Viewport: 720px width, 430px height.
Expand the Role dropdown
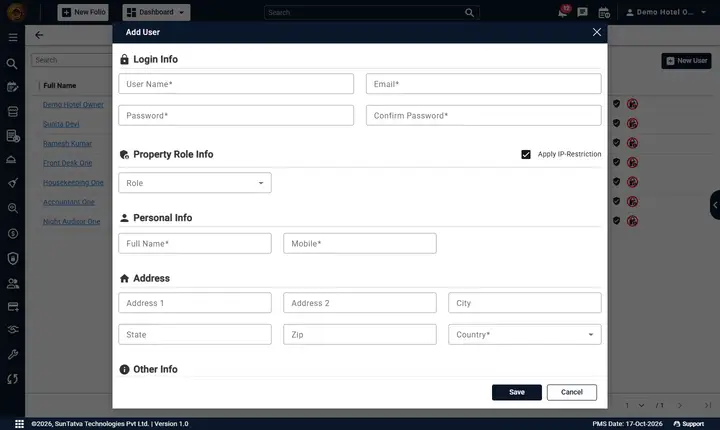coord(195,183)
